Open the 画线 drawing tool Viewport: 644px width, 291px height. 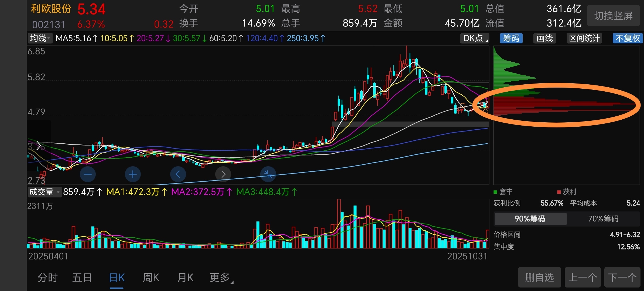[544, 38]
